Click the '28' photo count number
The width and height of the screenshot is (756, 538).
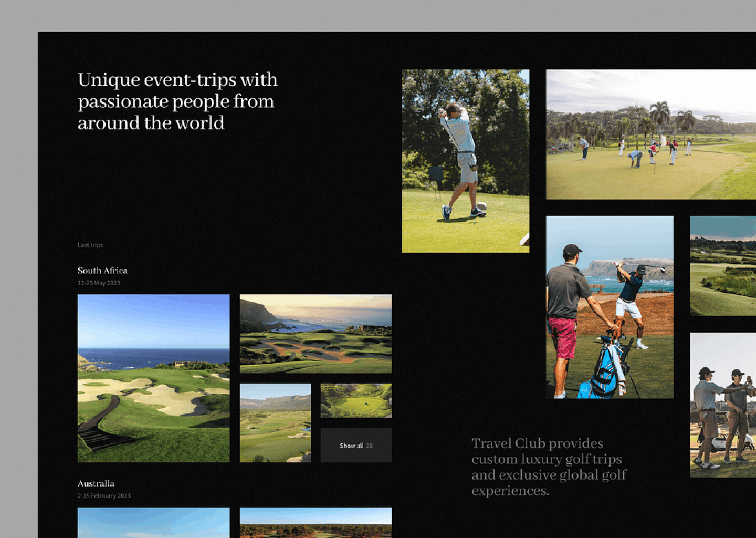[370, 446]
